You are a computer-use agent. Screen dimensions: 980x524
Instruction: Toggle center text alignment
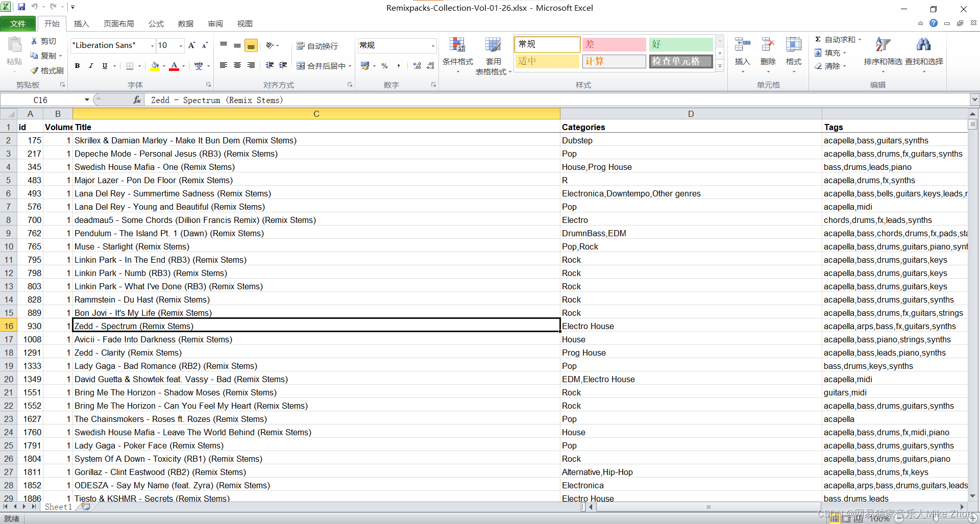tap(237, 65)
